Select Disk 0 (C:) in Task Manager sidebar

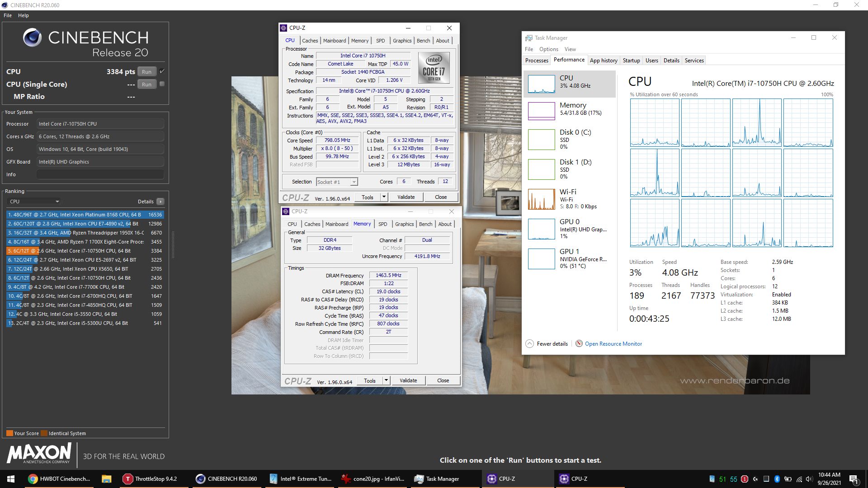(570, 139)
